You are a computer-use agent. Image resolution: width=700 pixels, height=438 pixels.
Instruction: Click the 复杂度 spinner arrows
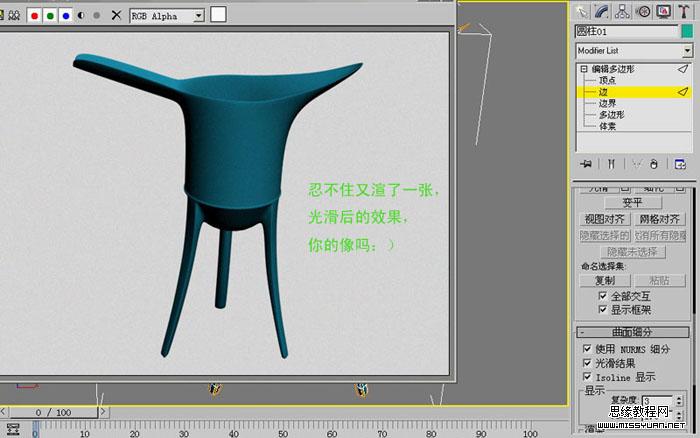point(679,400)
